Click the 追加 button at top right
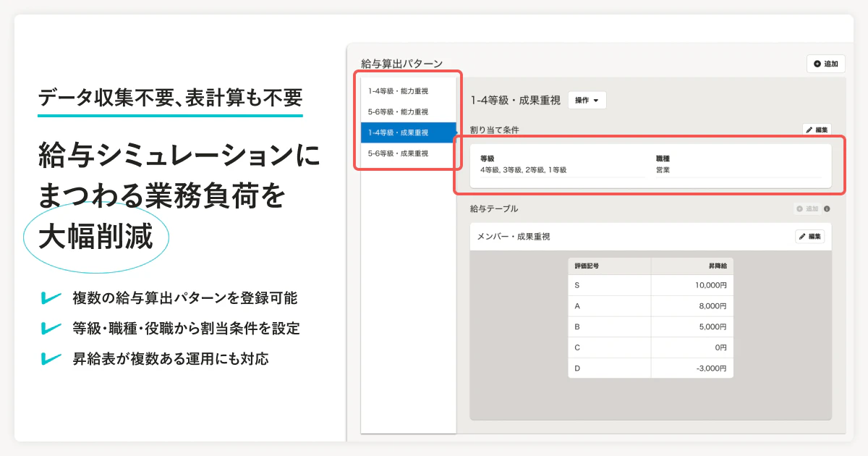The width and height of the screenshot is (868, 456). (825, 64)
